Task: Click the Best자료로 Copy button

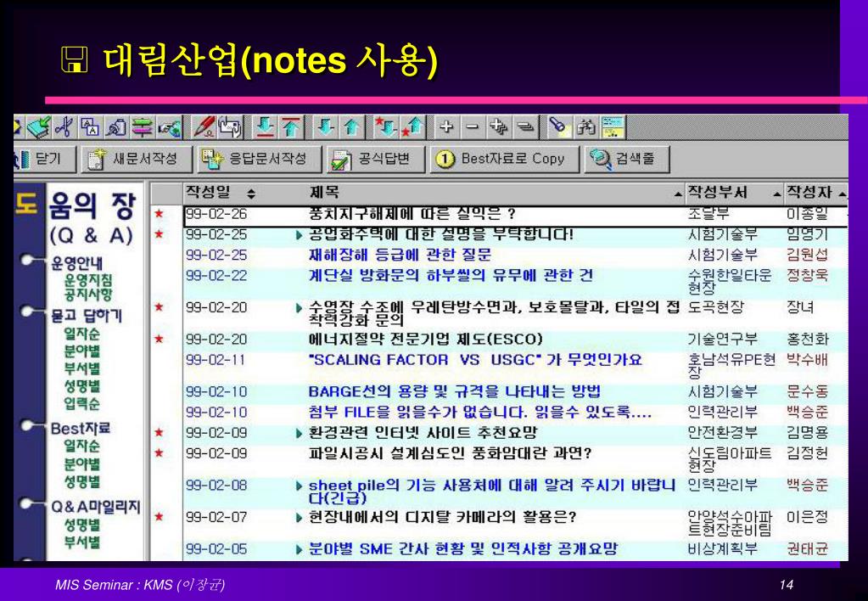Action: (504, 159)
